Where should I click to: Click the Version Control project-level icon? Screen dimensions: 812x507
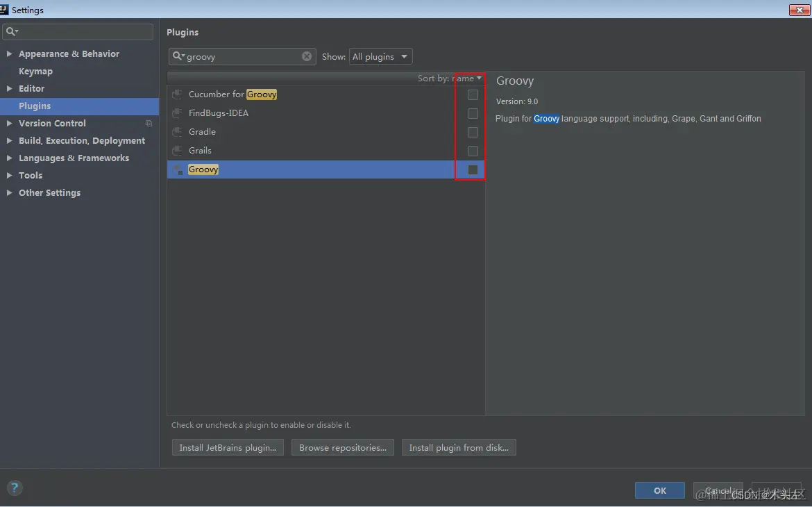149,124
